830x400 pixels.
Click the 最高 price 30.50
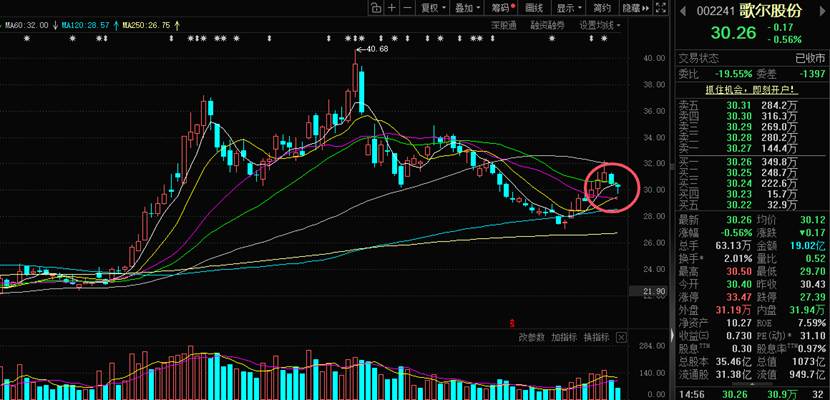click(x=737, y=271)
